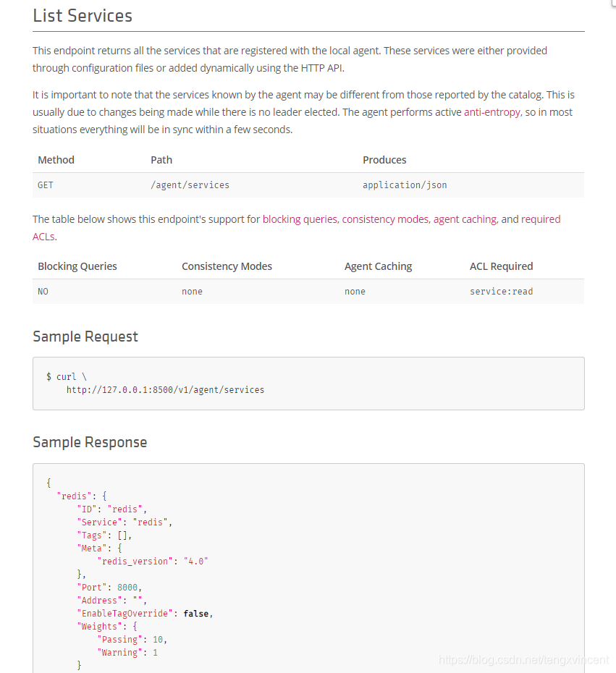Click the Sample Response heading
616x673 pixels.
(x=90, y=442)
